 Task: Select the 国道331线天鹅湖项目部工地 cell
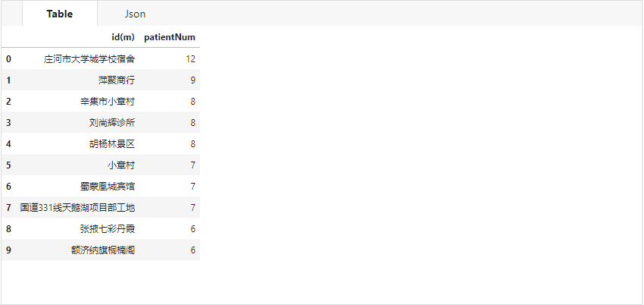(x=77, y=207)
